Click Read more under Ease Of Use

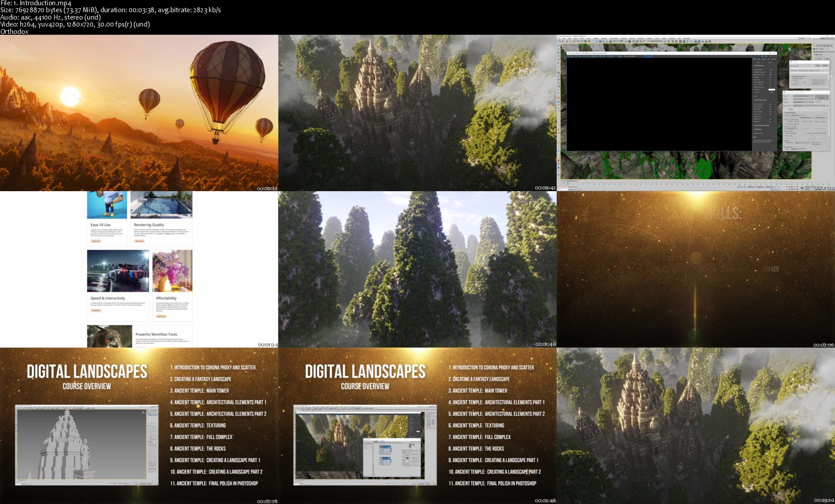point(96,241)
